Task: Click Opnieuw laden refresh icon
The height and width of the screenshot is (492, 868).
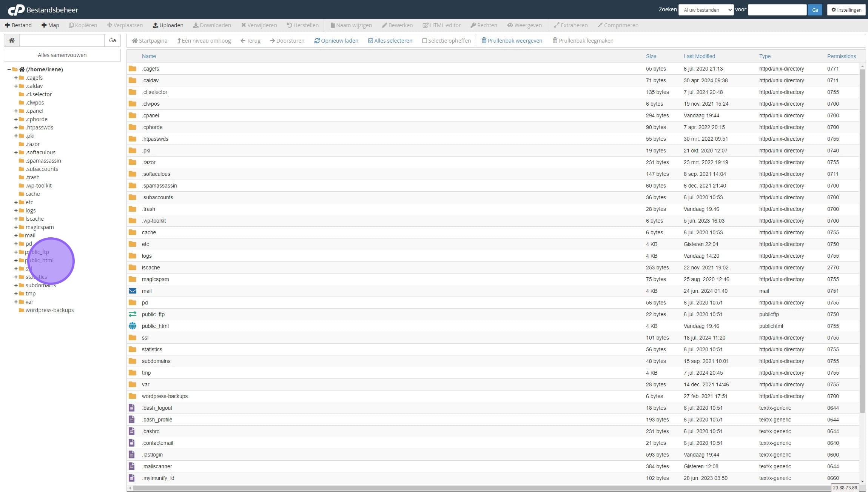Action: click(317, 41)
